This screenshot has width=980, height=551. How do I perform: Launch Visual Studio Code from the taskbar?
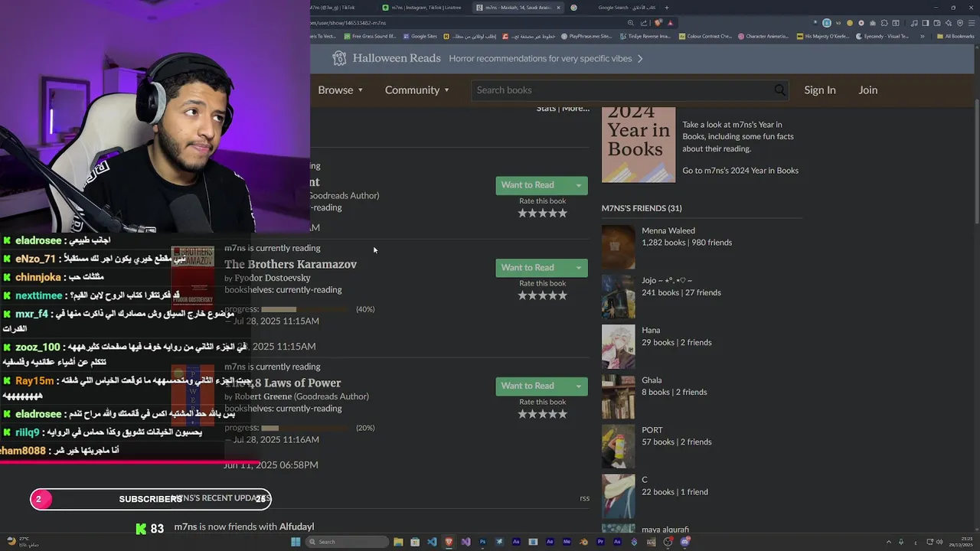coord(432,542)
